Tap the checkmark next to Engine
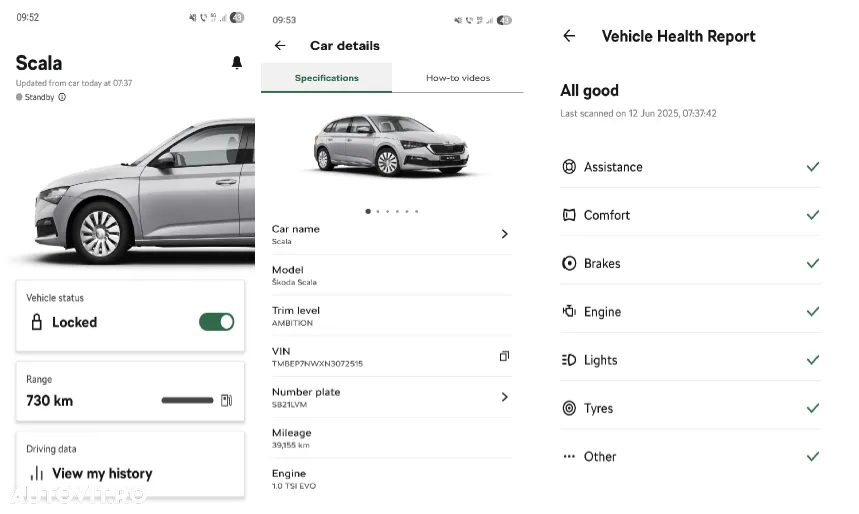Screen dimensions: 859x514 coord(813,311)
